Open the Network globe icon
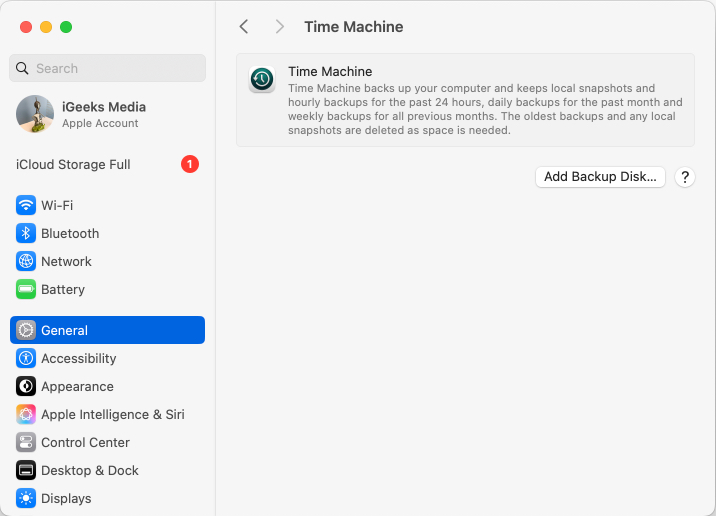The height and width of the screenshot is (516, 716). click(26, 261)
